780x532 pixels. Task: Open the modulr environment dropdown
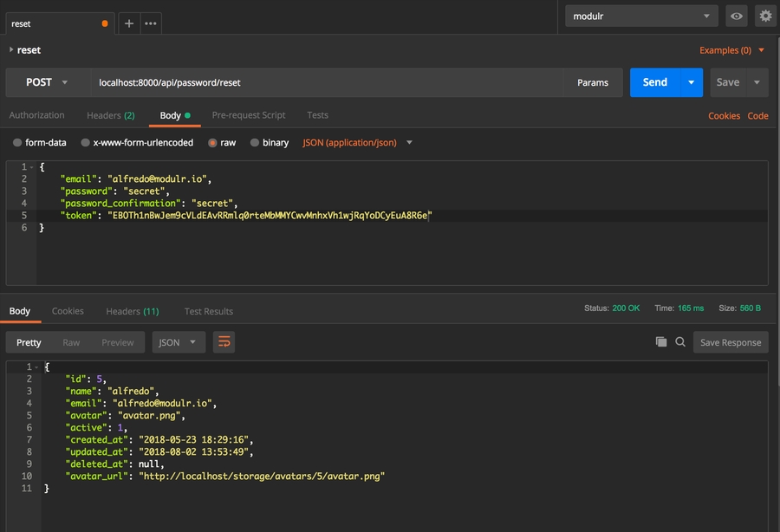pyautogui.click(x=641, y=16)
